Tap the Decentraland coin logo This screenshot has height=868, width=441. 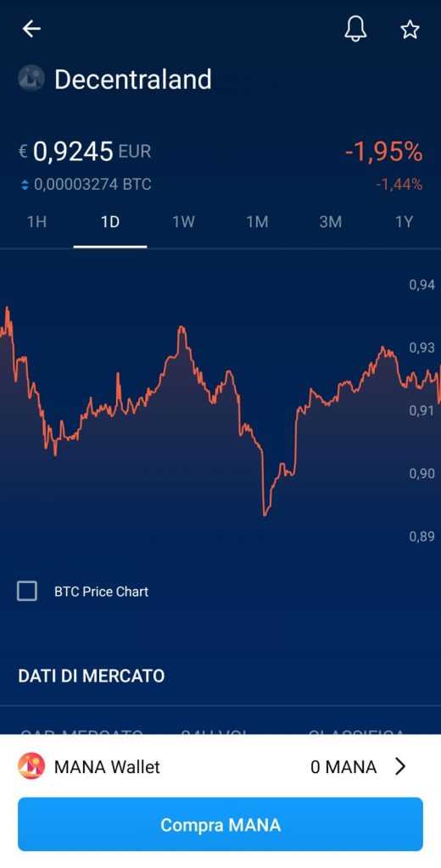31,79
